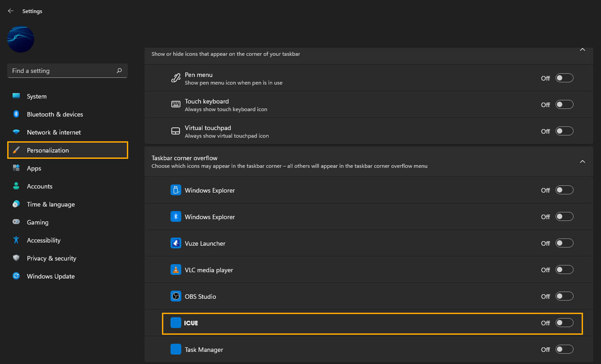Image resolution: width=601 pixels, height=364 pixels.
Task: Click the Windows Update refresh icon
Action: click(16, 276)
